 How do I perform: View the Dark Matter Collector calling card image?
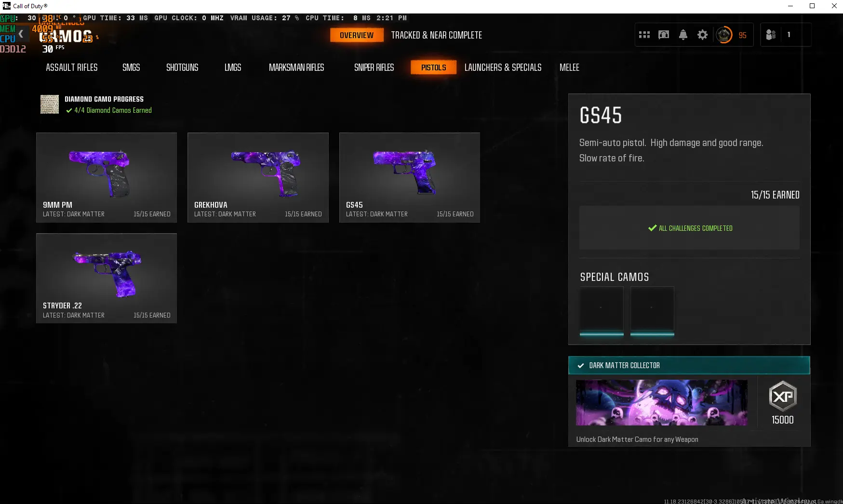pyautogui.click(x=662, y=403)
